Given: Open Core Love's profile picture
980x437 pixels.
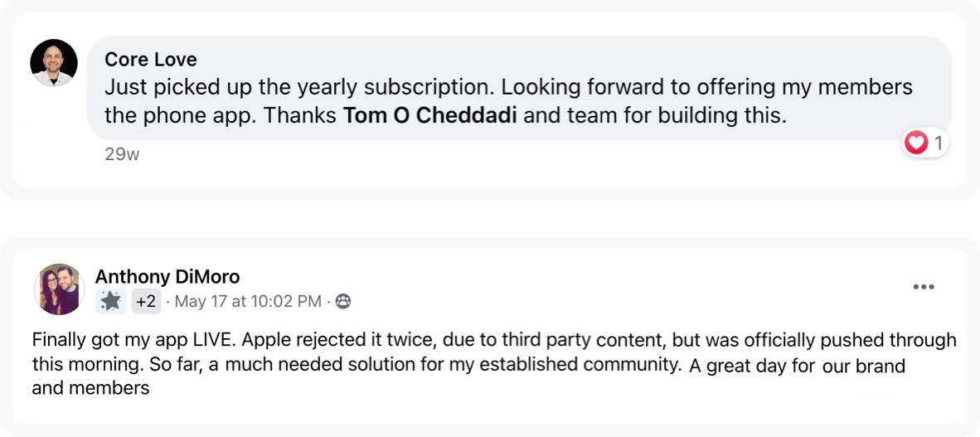Looking at the screenshot, I should coord(54,62).
